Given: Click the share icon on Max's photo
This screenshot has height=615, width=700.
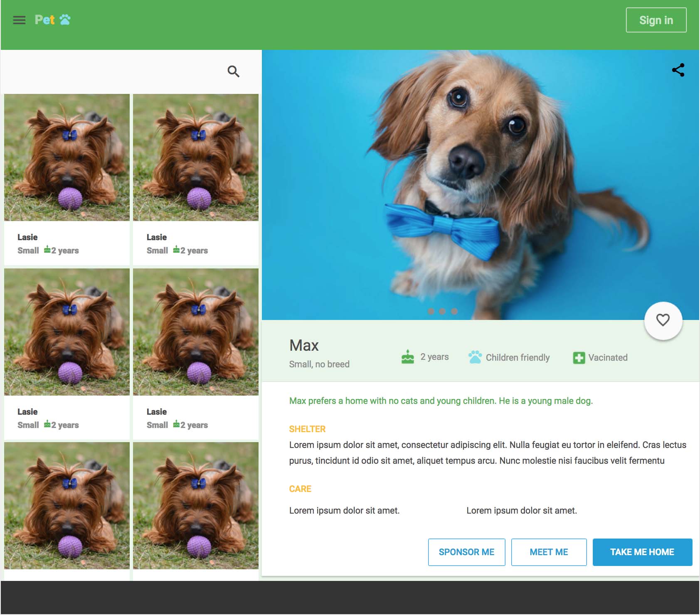Looking at the screenshot, I should 678,70.
